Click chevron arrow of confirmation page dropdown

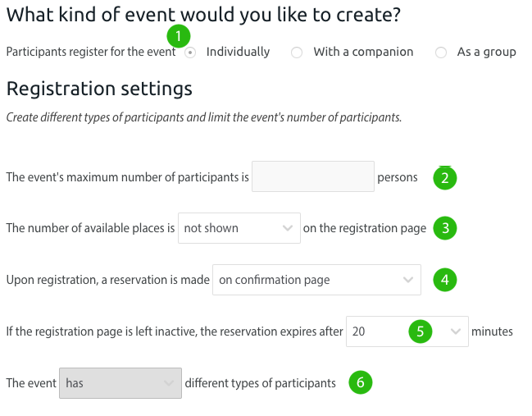(408, 280)
